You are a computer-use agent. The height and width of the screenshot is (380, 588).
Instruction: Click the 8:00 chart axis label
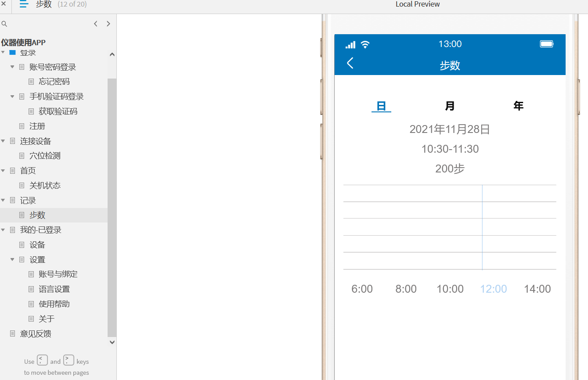coord(406,289)
